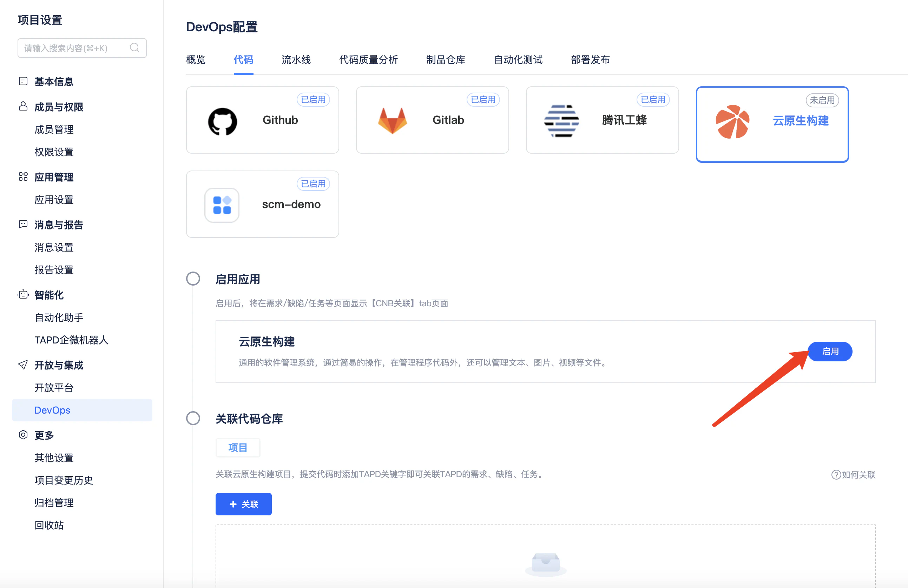This screenshot has height=588, width=908.
Task: Click the Github logo icon
Action: tap(222, 121)
